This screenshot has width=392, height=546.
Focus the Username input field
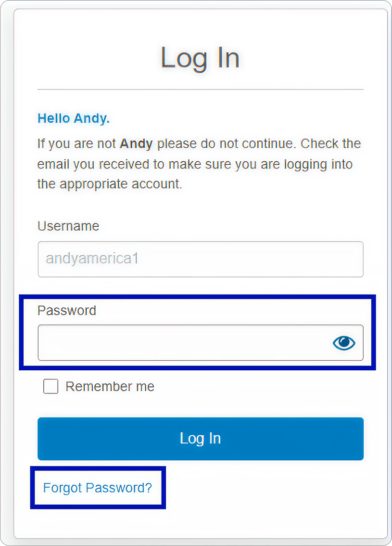(201, 259)
